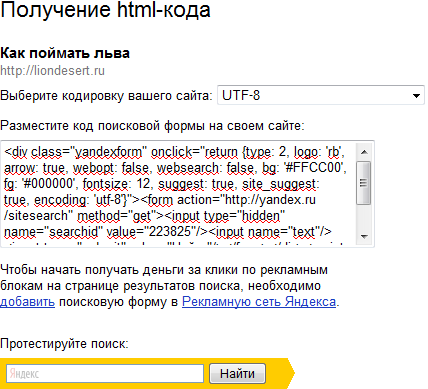This screenshot has height=389, width=428.
Task: Click label "Выберите кодировку вашего сайта:"
Action: pyautogui.click(x=106, y=96)
